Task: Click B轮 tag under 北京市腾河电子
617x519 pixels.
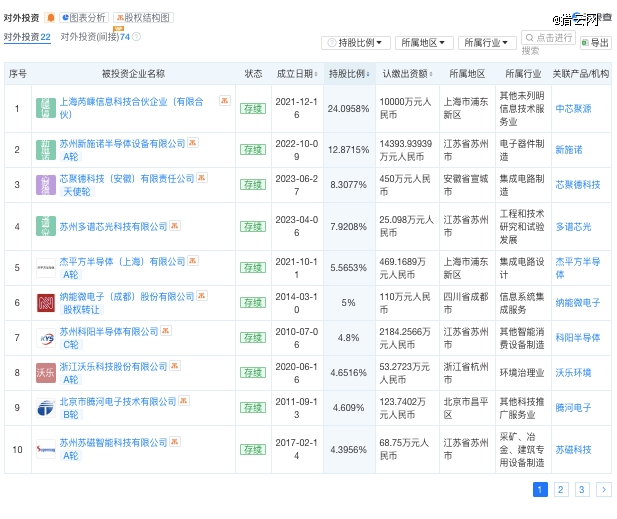Action: [71, 415]
